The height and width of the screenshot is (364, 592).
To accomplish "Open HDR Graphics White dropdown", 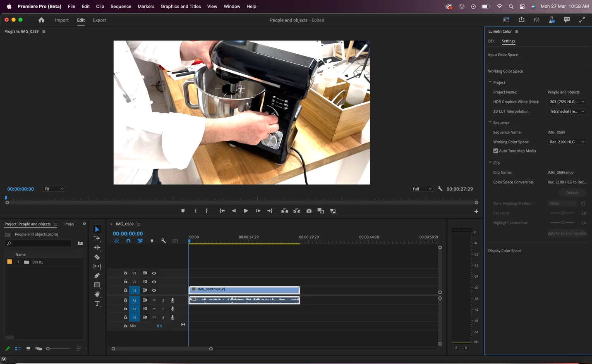I will coord(567,102).
